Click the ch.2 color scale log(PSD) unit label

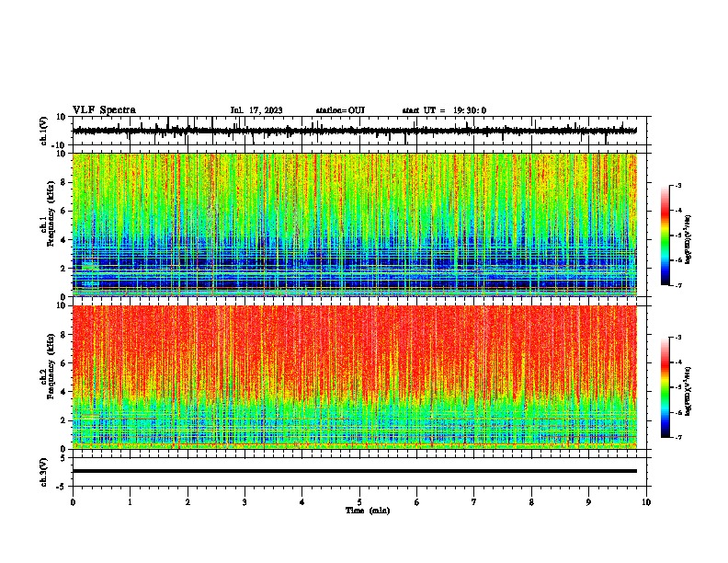688,391
